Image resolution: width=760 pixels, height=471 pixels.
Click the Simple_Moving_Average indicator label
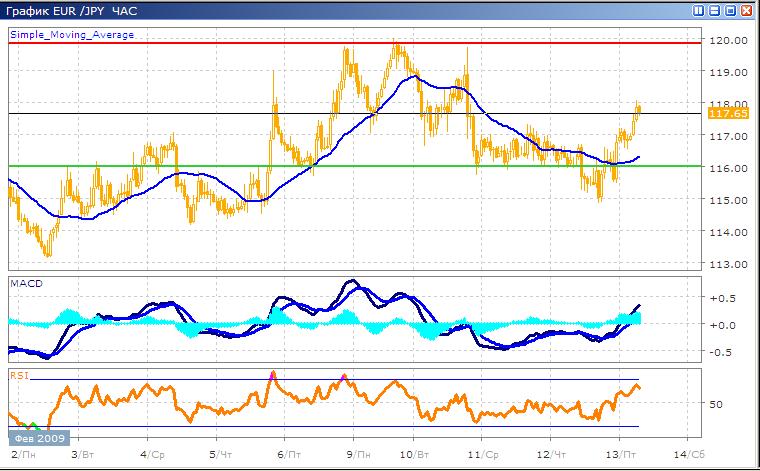(x=71, y=34)
